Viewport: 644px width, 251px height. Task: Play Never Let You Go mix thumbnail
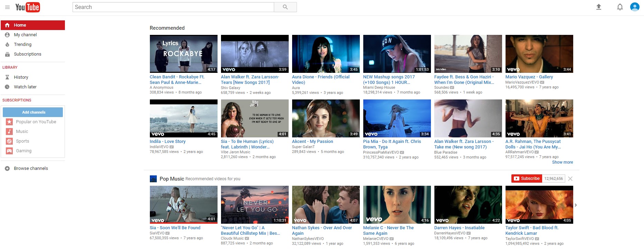pos(255,205)
